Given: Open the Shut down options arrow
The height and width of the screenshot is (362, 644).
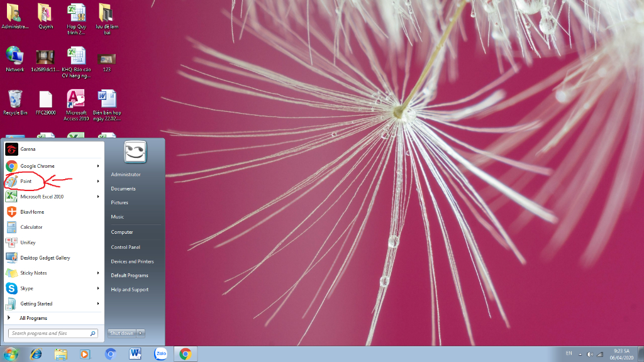Looking at the screenshot, I should click(x=141, y=333).
